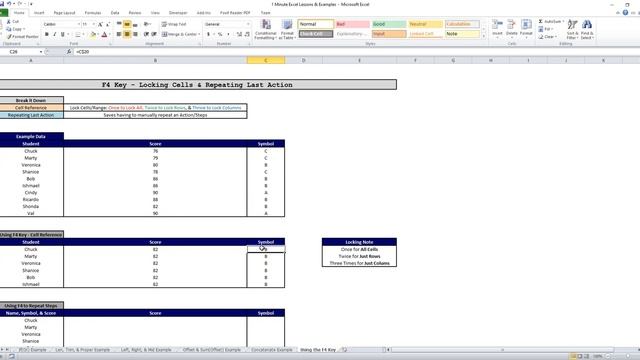The image size is (640, 360).
Task: Click the Conditional Formatting button
Action: [265, 30]
